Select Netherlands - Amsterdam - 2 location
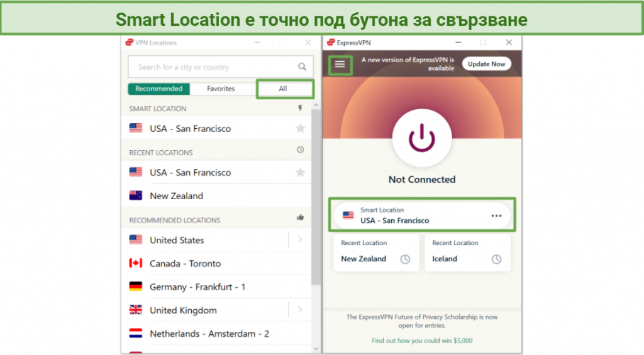 pyautogui.click(x=217, y=333)
